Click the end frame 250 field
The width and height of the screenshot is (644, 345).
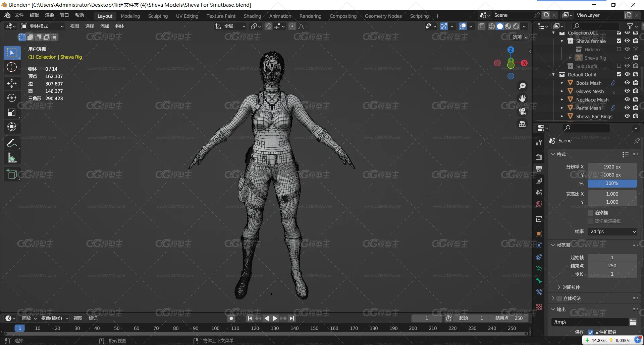tap(612, 266)
